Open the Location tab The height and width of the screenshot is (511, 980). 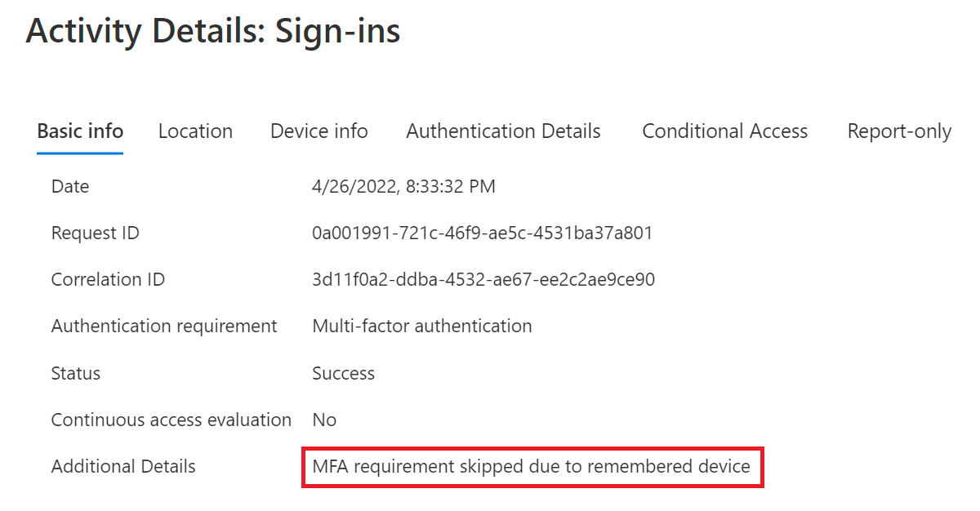pos(195,131)
